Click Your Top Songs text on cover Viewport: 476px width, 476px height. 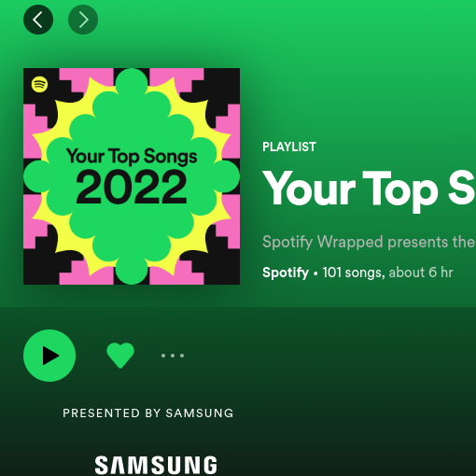click(132, 157)
